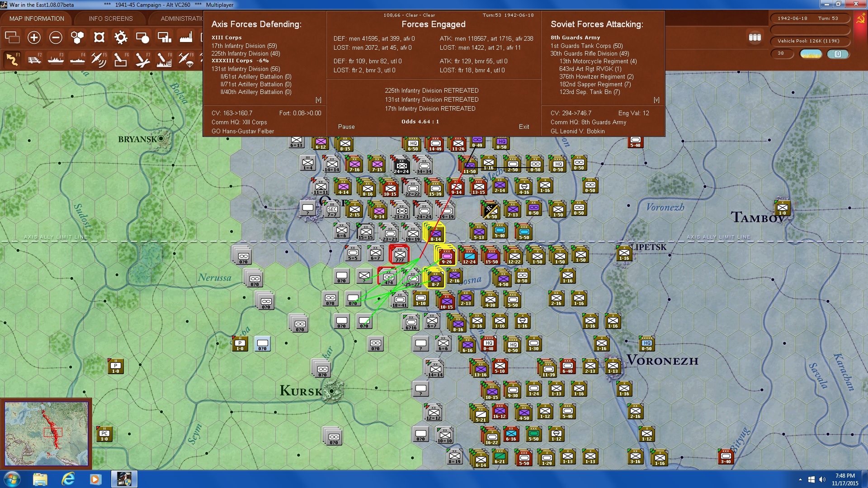Open the INFO SCREENS tab
Viewport: 868px width, 488px height.
[x=111, y=19]
